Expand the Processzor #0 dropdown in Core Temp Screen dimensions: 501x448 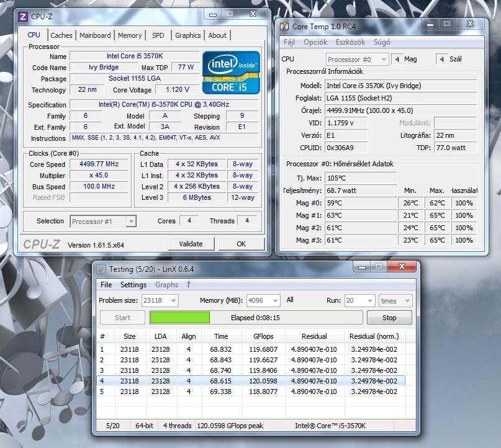[384, 60]
